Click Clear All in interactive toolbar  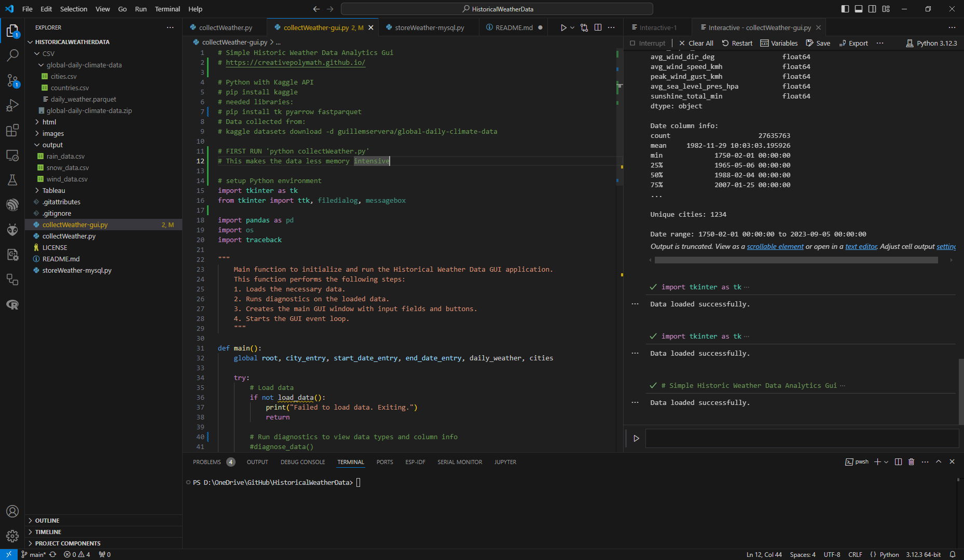tap(696, 43)
